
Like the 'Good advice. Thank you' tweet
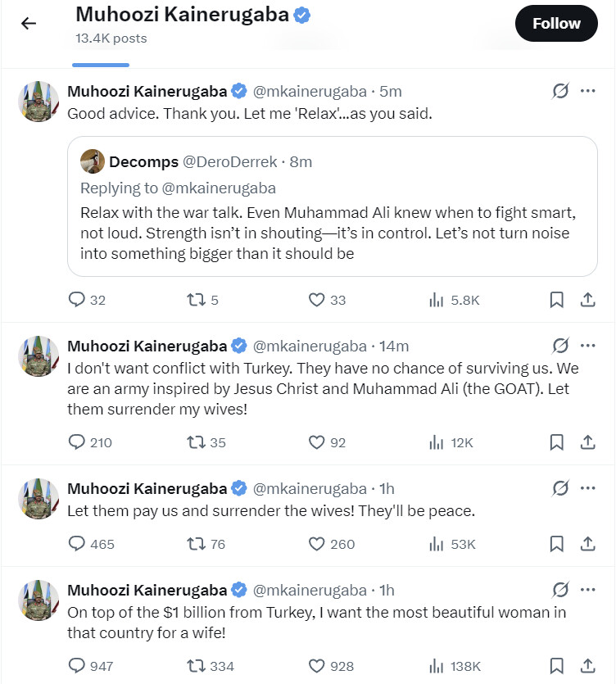[x=317, y=301]
